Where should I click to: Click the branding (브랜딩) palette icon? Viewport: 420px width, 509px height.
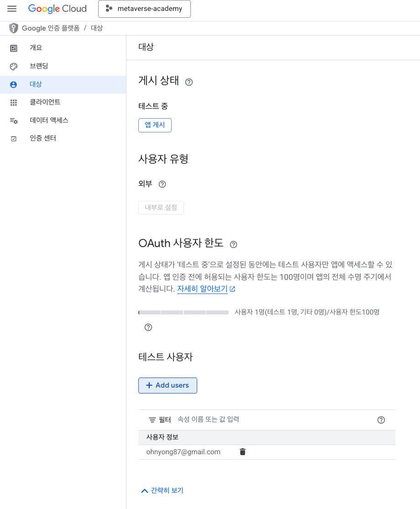14,67
